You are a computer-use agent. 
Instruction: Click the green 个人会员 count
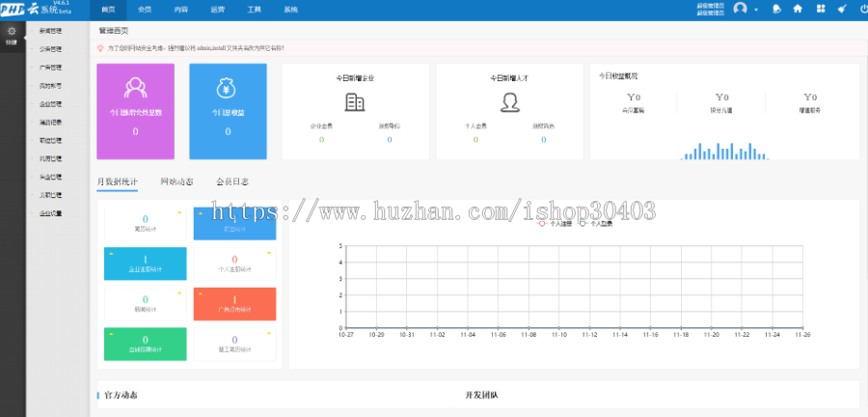pyautogui.click(x=475, y=140)
